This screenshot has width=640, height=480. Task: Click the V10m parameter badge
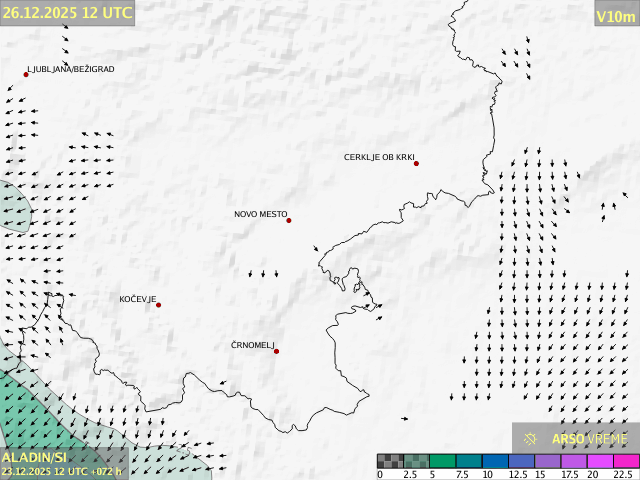616,15
